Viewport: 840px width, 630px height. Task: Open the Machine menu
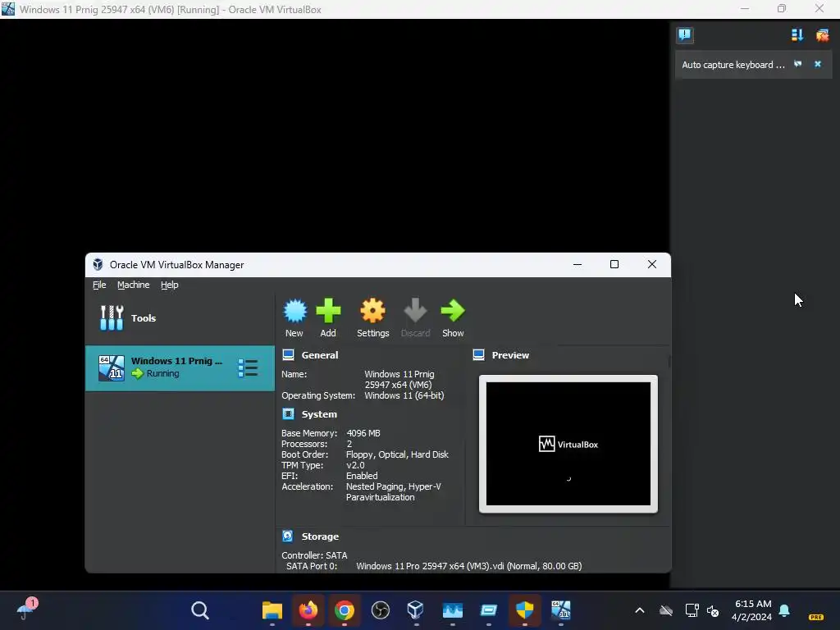point(134,285)
